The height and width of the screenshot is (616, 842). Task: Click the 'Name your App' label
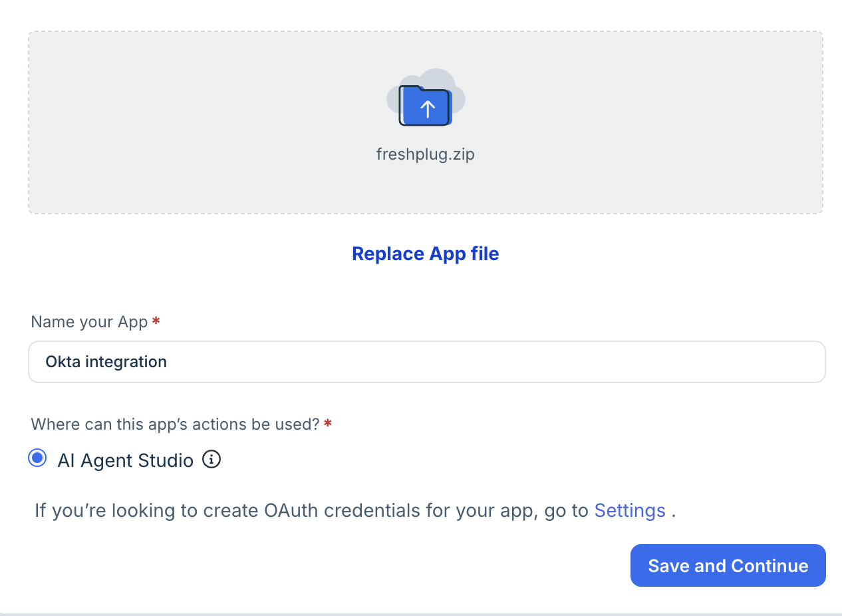[x=89, y=322]
